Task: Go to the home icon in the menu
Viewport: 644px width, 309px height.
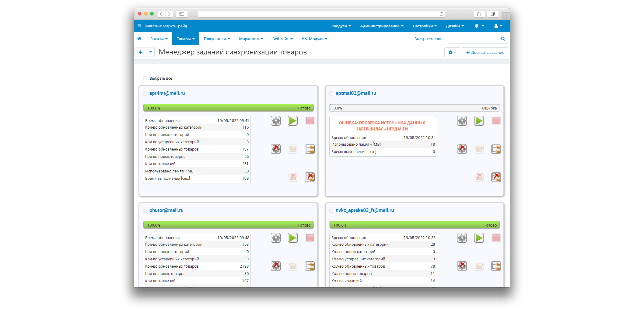Action: [x=139, y=39]
